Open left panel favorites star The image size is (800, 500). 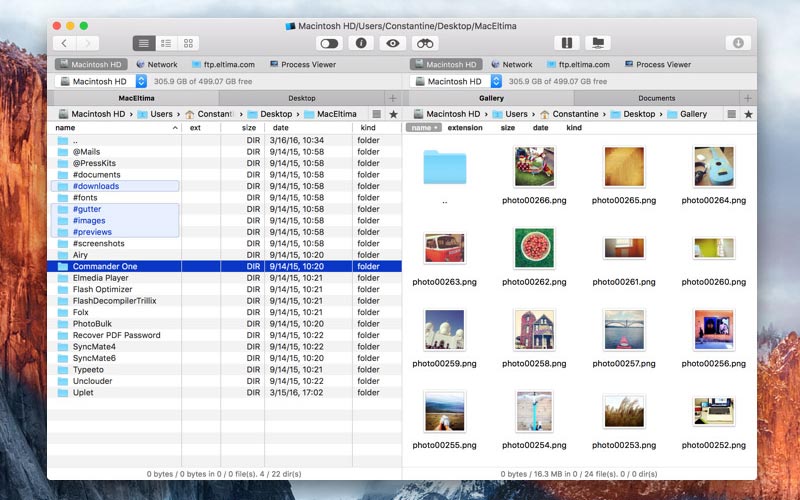pos(393,114)
